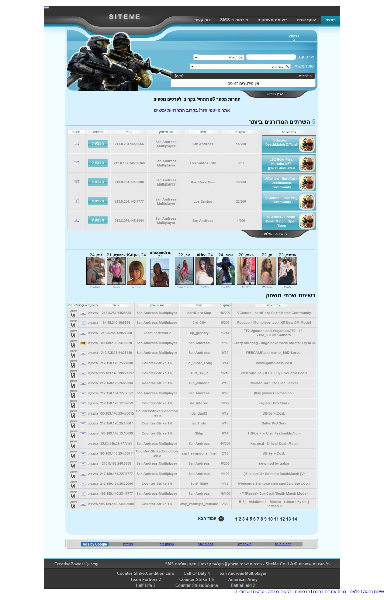Click the flag icon in the last server list row
Image resolution: width=384 pixels, height=600 pixels.
(x=83, y=504)
